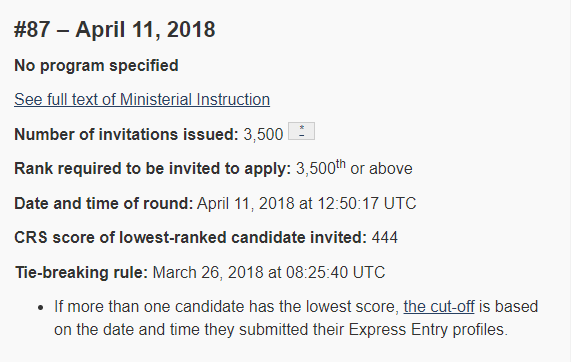Click the bullet point marker before the note
The image size is (571, 362).
click(x=40, y=308)
